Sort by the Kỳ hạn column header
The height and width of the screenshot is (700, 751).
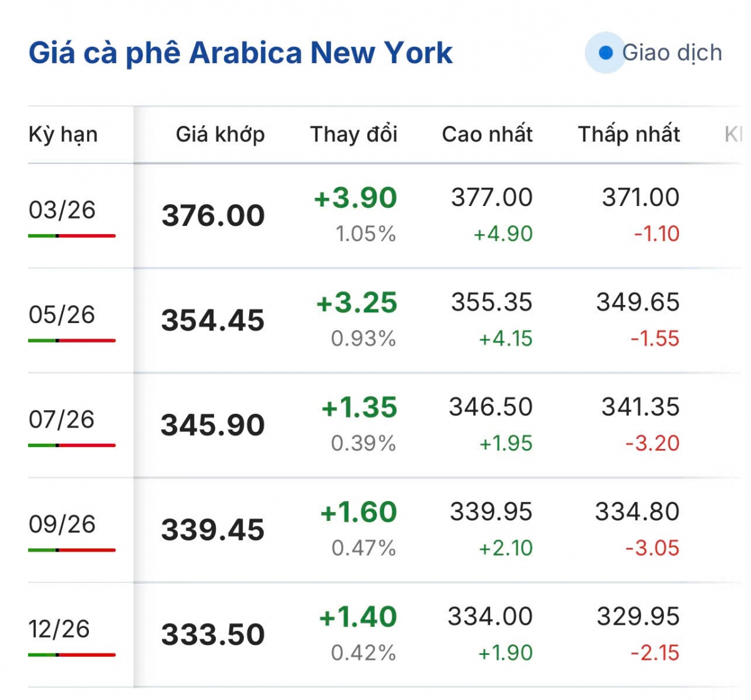(x=63, y=135)
